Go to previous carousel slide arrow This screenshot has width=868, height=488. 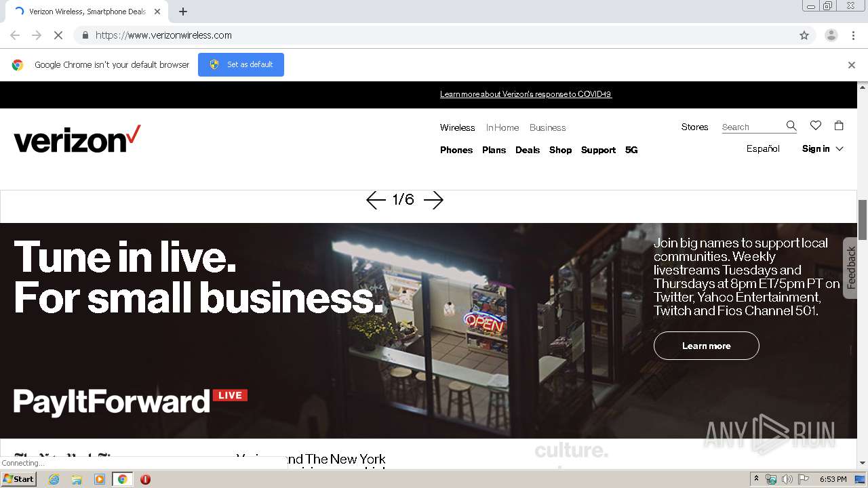376,200
